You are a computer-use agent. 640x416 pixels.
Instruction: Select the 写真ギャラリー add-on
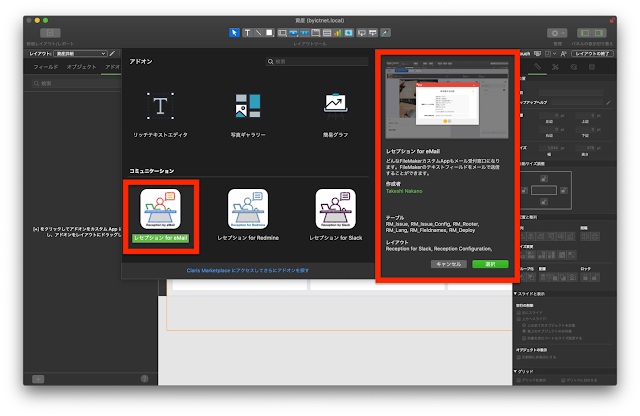point(248,115)
